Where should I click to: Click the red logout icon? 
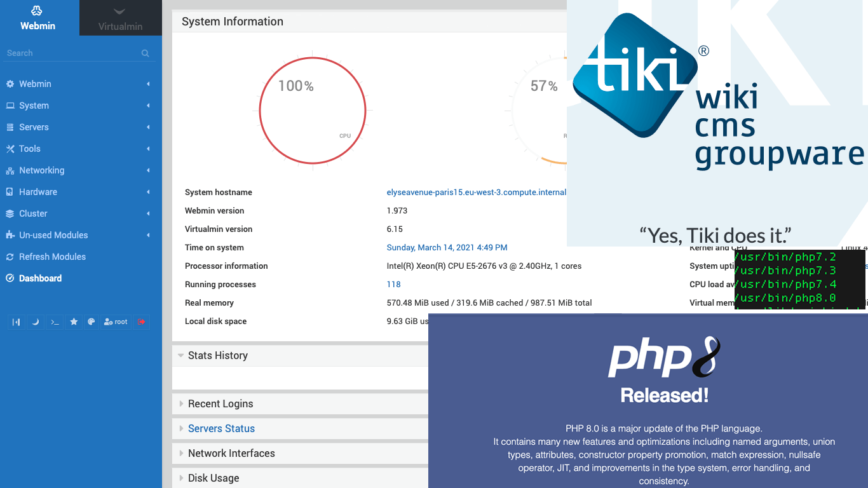pos(142,322)
